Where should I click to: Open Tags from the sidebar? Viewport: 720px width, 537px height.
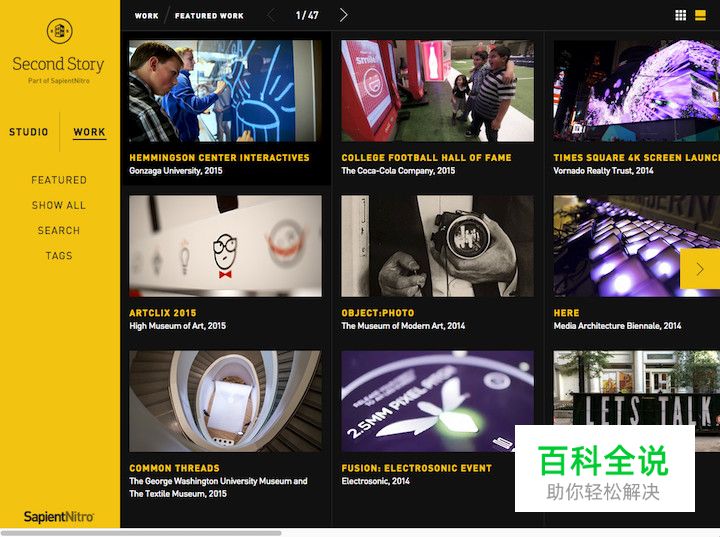pyautogui.click(x=59, y=256)
